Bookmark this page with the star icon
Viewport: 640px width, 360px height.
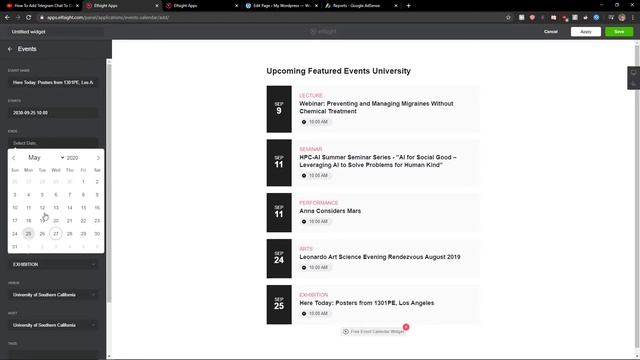tap(508, 18)
